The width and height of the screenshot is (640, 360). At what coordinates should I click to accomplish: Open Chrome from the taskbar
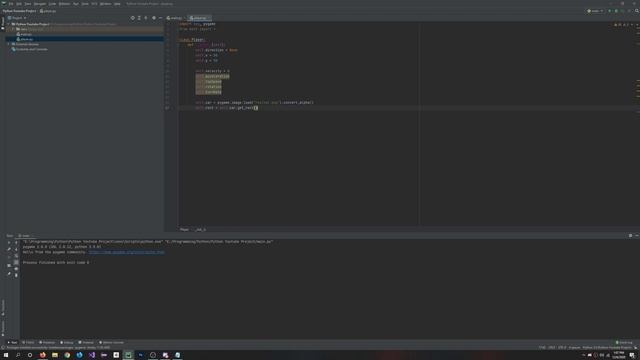[67, 355]
